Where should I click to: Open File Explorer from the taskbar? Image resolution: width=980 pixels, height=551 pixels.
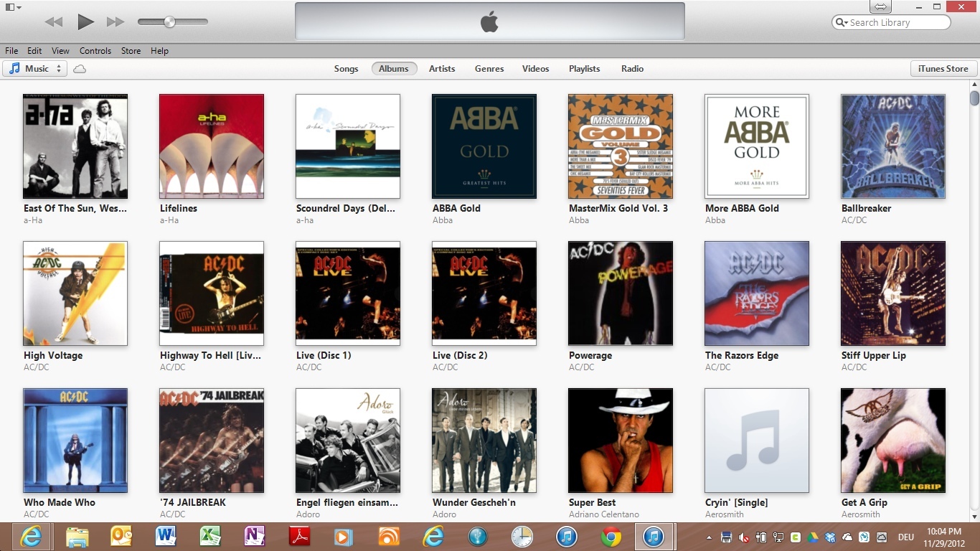(x=77, y=537)
